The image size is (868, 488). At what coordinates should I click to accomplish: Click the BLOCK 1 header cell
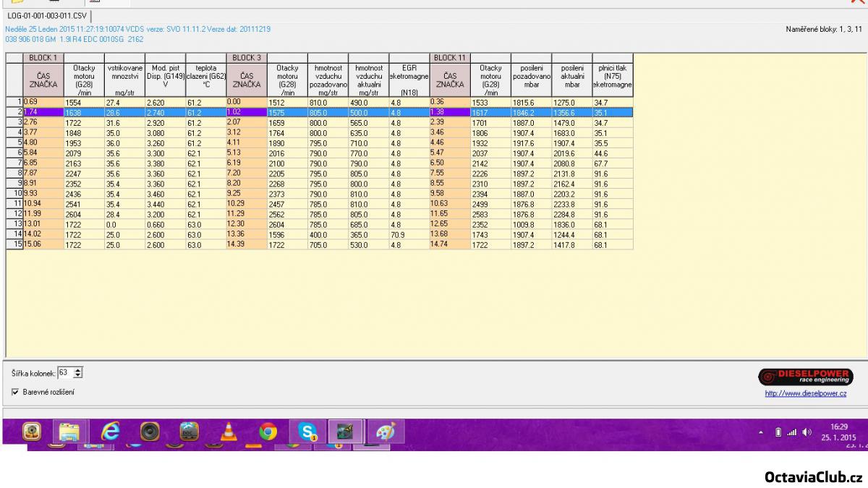(43, 57)
